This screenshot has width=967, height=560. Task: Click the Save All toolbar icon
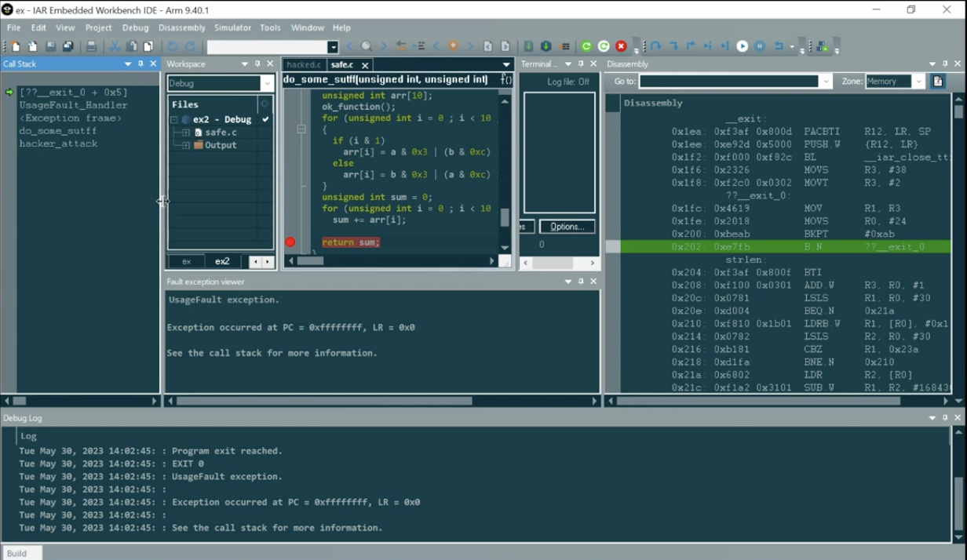tap(68, 46)
